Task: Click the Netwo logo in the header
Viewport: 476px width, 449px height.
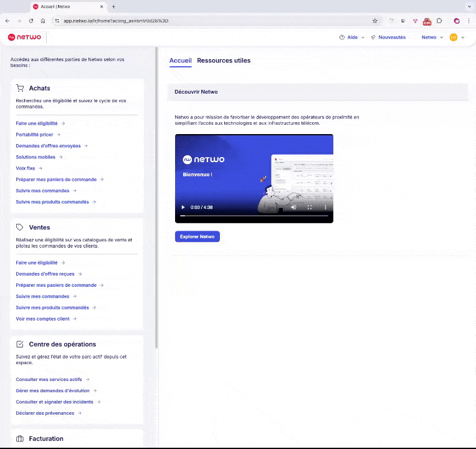Action: pos(24,37)
